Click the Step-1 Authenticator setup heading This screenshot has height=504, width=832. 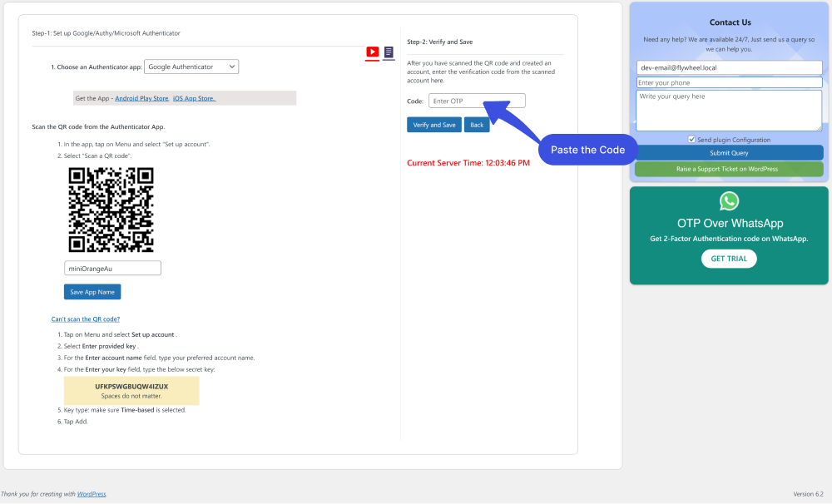point(106,33)
